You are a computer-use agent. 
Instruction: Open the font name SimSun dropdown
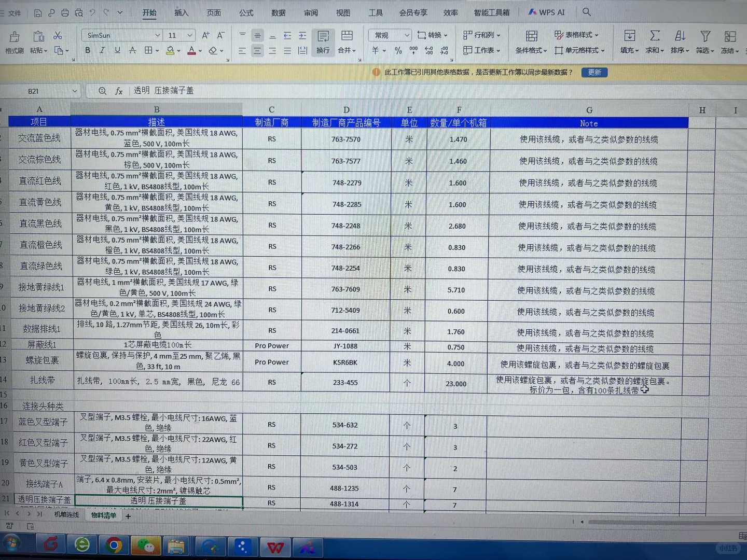pos(157,35)
